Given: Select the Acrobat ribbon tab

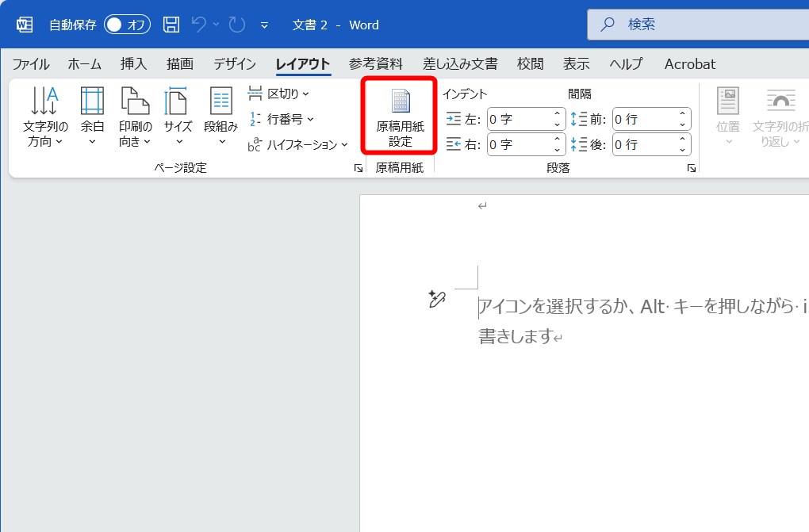Looking at the screenshot, I should click(x=688, y=63).
